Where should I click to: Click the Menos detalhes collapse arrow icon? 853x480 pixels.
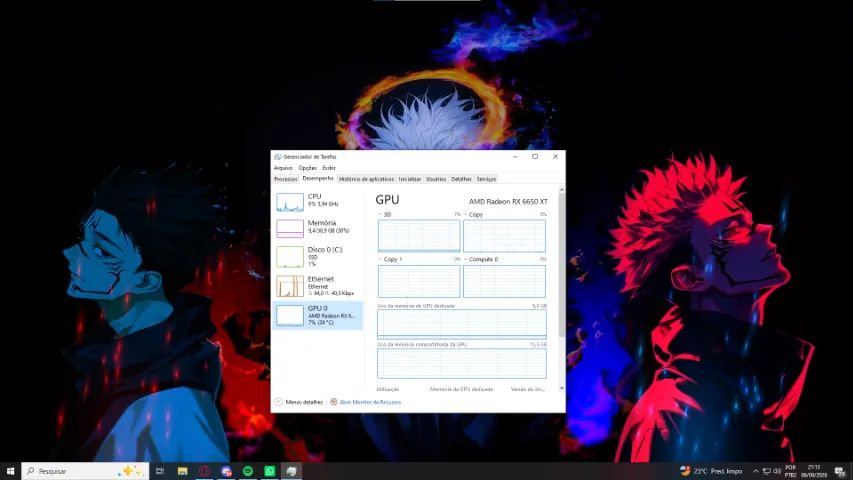coord(279,402)
